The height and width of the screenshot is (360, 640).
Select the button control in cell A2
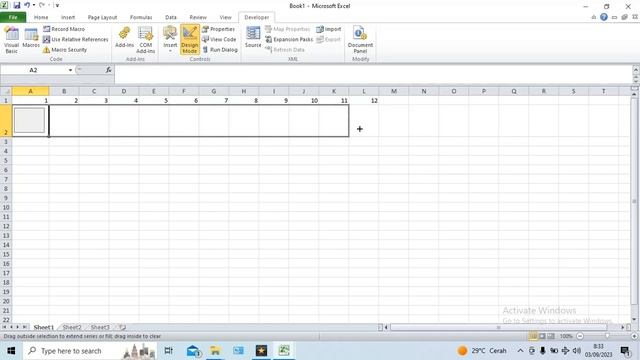point(29,120)
